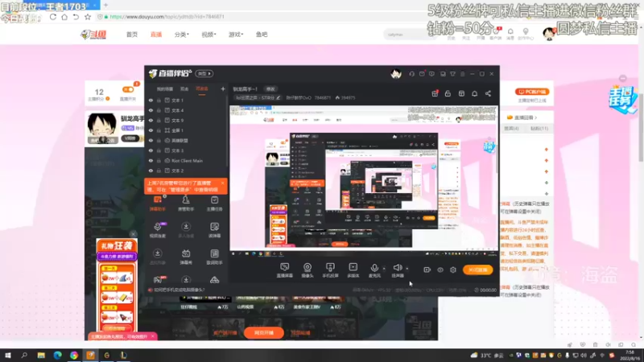Toggle visibility of 文本 4 source

151,110
